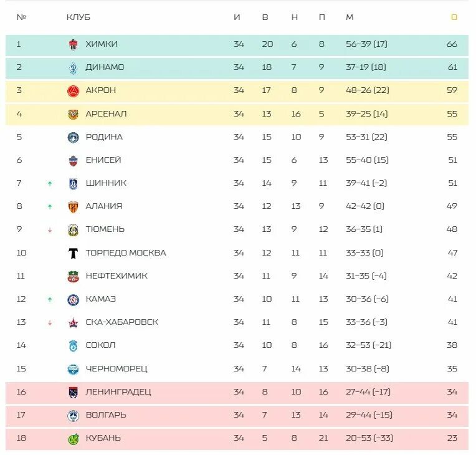Click the М goals column header
Viewport: 476px width, 455px height.
tap(350, 17)
